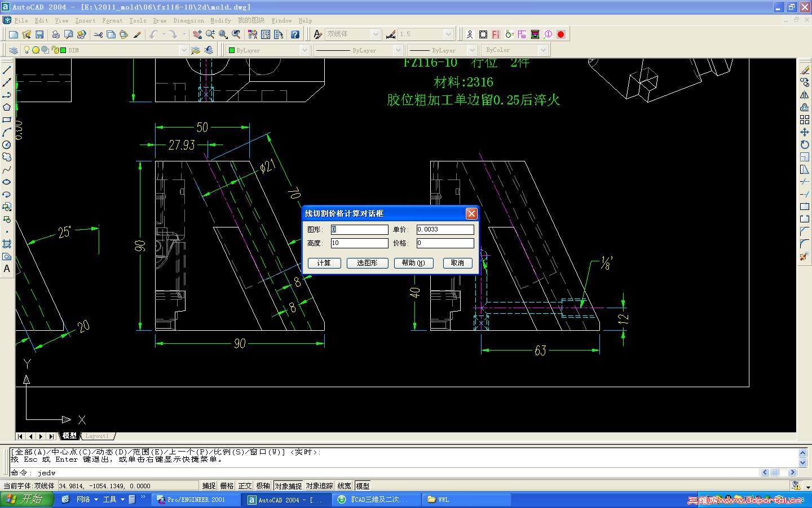Viewport: 812px width, 508px height.
Task: Toggle 正交 (Ortho) mode
Action: (245, 486)
